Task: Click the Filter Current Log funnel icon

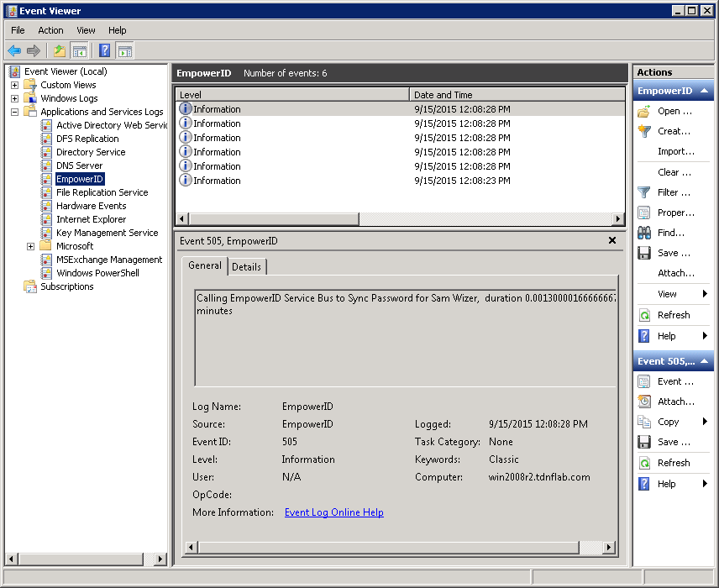Action: coord(644,192)
